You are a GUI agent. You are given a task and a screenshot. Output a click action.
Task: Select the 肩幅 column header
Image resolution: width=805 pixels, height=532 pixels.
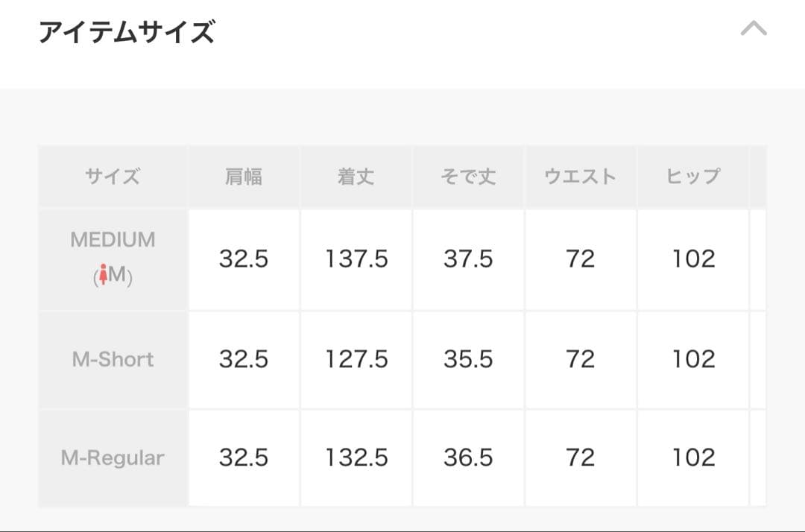244,177
